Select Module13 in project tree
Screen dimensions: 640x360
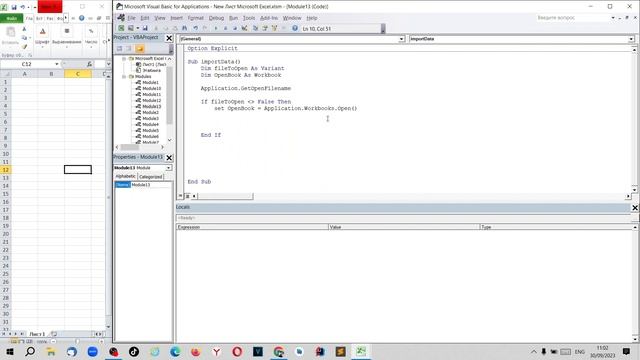[151, 106]
